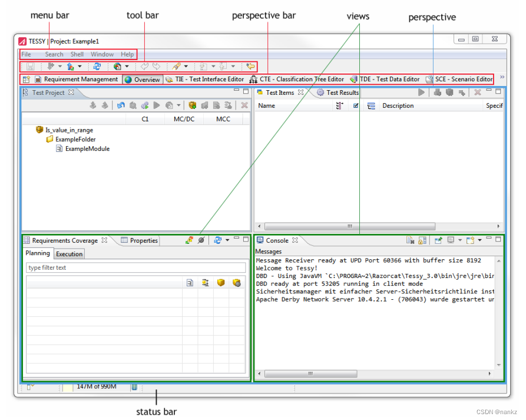Click the red delete X in Test Items toolbar

(478, 92)
